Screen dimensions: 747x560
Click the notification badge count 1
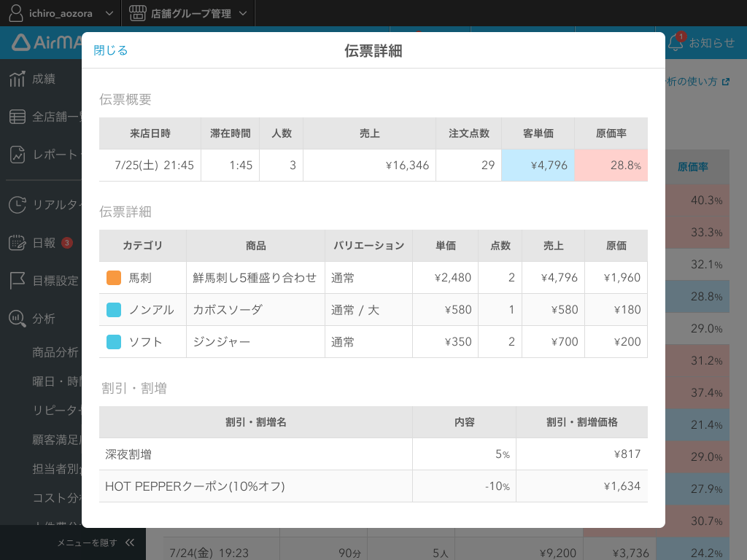click(681, 36)
